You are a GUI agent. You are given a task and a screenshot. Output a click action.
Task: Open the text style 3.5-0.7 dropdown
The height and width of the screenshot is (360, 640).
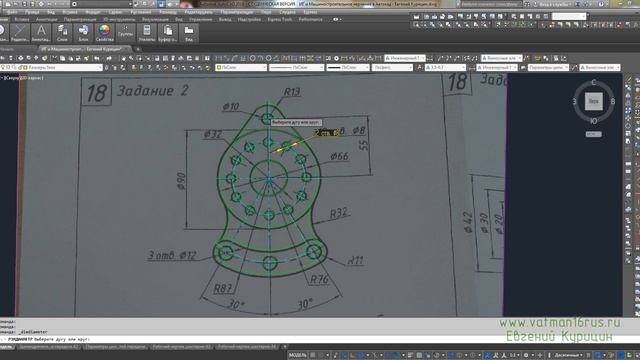[445, 67]
